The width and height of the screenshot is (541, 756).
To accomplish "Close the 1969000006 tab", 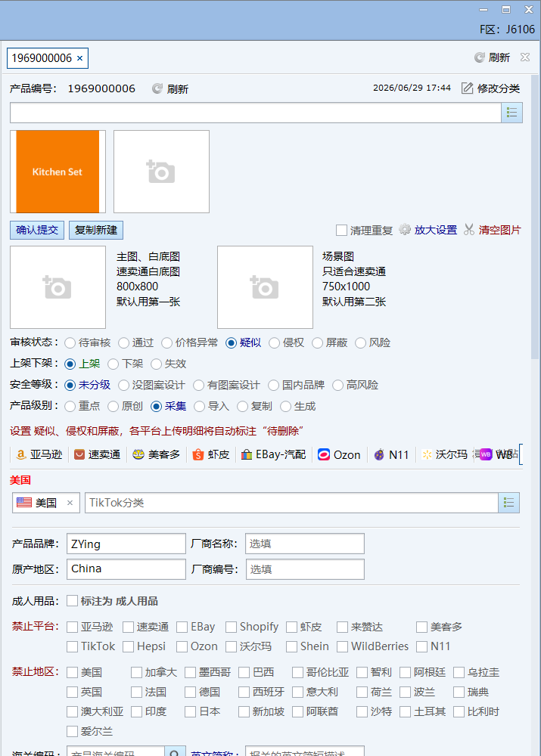I will pyautogui.click(x=79, y=58).
